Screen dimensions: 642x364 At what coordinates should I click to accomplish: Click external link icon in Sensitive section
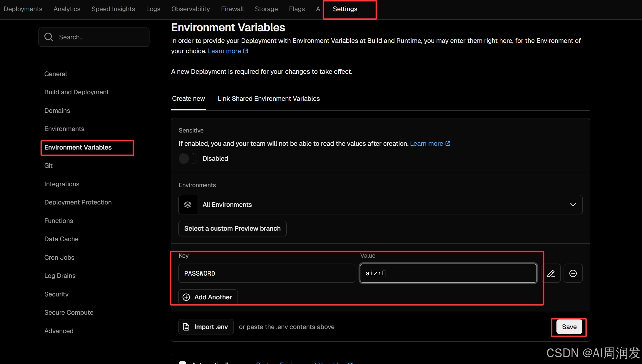click(448, 144)
